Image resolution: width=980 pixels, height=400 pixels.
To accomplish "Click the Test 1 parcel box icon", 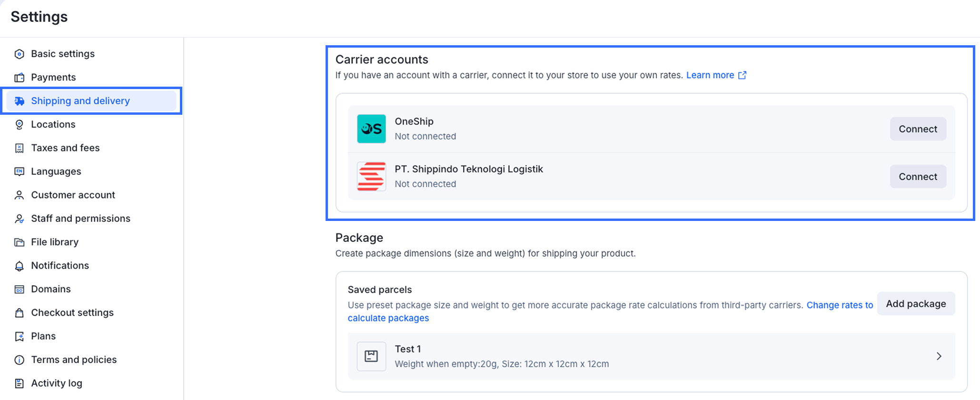I will tap(371, 356).
